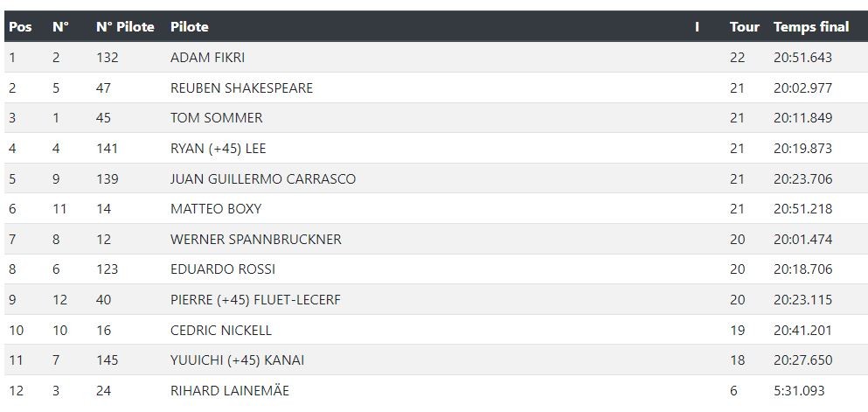
Task: Click WERNER SPANNBRUCKNER name
Action: 256,239
